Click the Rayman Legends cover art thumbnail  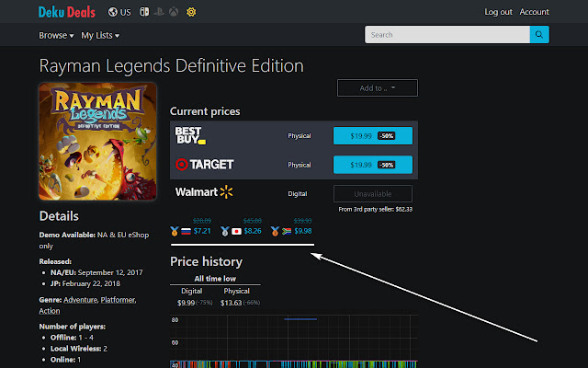[97, 141]
